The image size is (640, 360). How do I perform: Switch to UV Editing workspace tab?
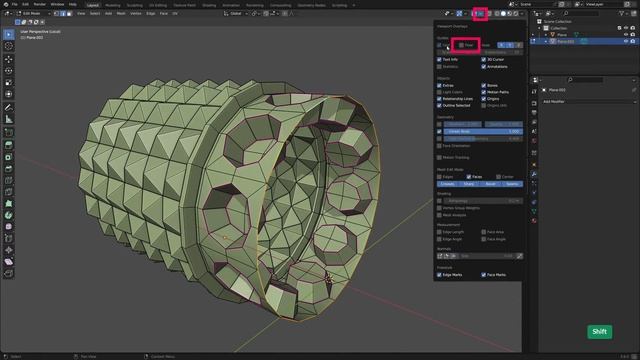pyautogui.click(x=158, y=5)
